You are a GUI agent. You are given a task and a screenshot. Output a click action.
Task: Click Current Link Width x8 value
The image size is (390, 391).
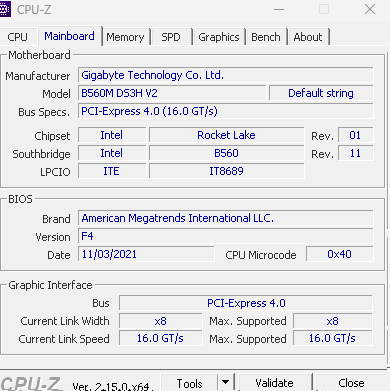click(x=161, y=321)
